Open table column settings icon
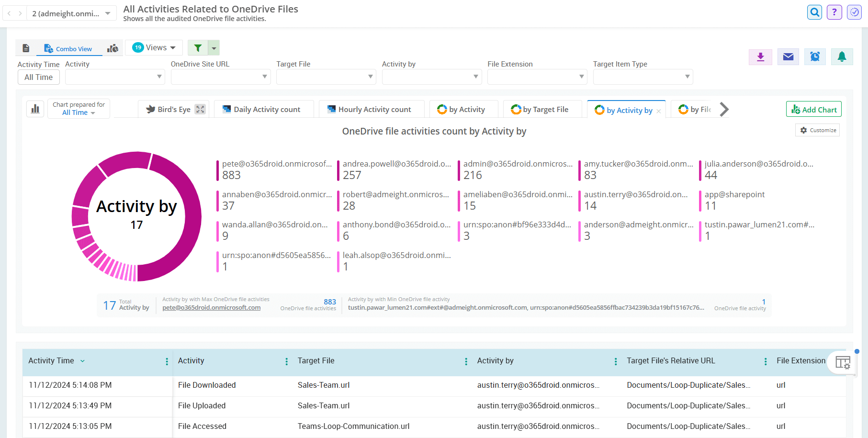This screenshot has height=438, width=868. coord(843,363)
